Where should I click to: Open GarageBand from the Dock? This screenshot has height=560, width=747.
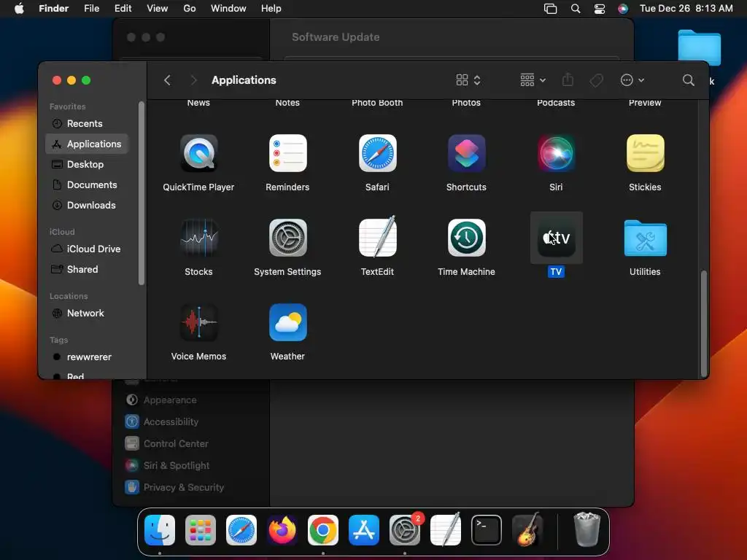[x=527, y=530]
